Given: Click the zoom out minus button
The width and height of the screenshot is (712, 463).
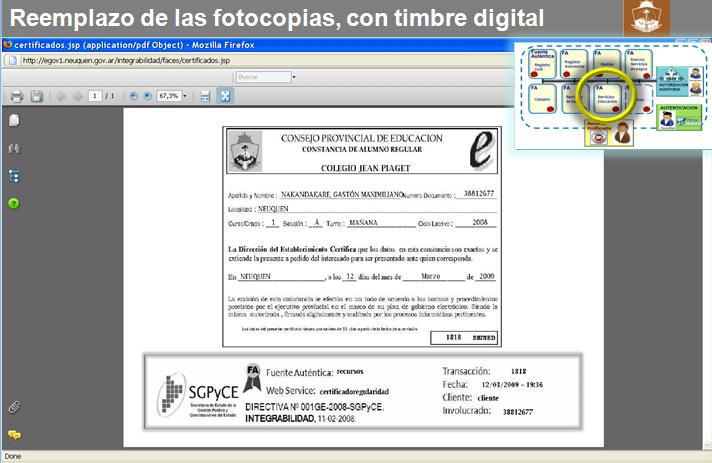Looking at the screenshot, I should click(x=134, y=96).
